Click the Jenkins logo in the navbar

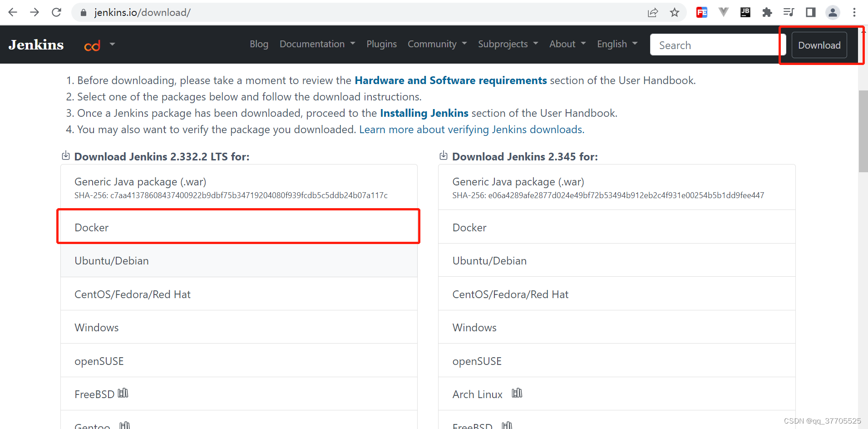tap(36, 45)
